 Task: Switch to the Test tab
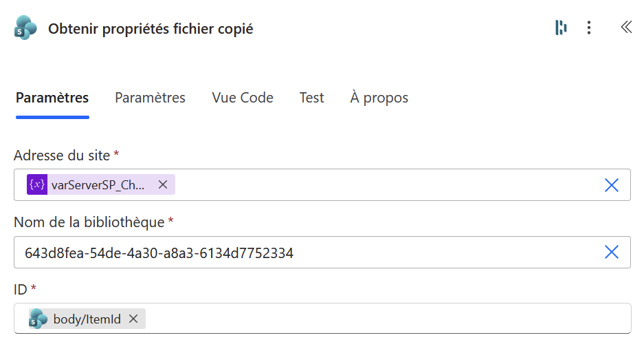(311, 98)
